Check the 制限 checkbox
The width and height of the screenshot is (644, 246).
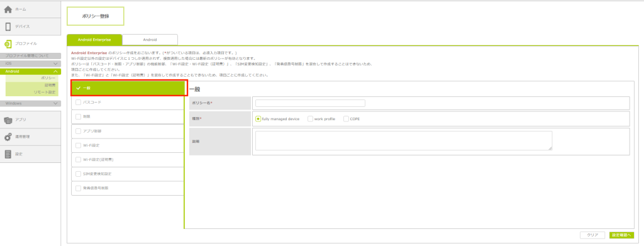pos(78,116)
